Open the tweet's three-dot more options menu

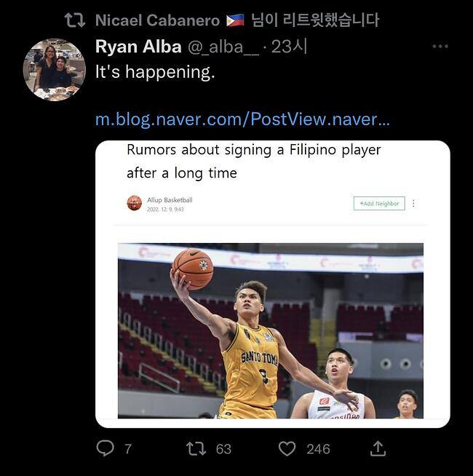click(x=440, y=47)
